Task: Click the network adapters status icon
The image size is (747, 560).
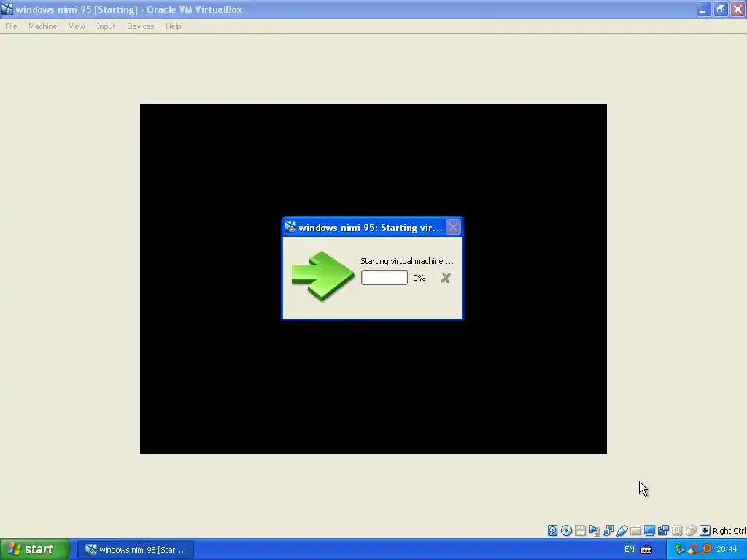Action: tap(608, 531)
